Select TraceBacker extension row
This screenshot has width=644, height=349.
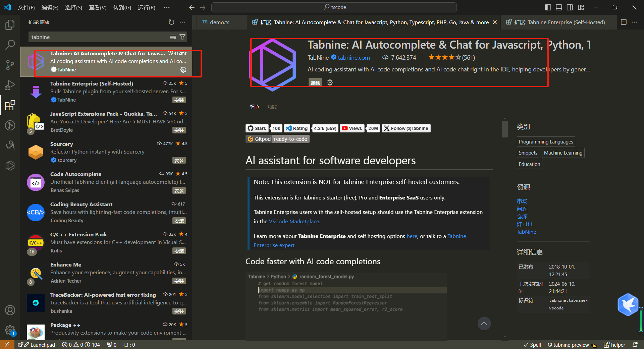coord(106,303)
